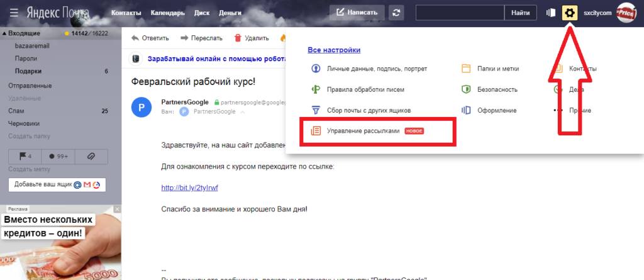Collapse the Входящие folder tree
This screenshot has width=644, height=280.
(x=4, y=33)
